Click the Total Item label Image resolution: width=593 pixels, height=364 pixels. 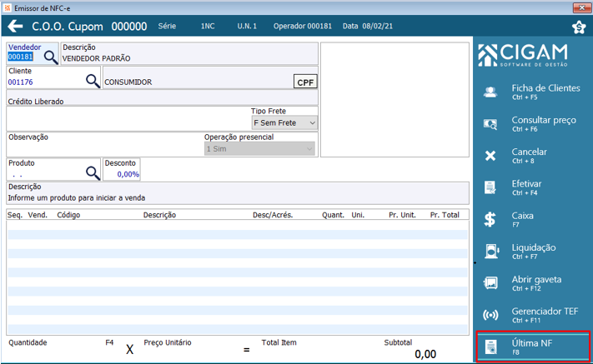click(279, 342)
